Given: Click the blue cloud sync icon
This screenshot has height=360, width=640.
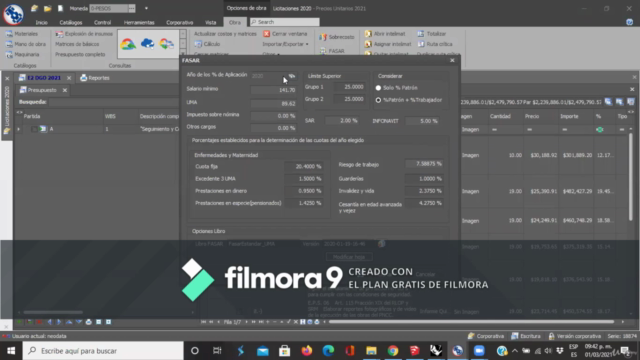Looking at the screenshot, I should [147, 43].
